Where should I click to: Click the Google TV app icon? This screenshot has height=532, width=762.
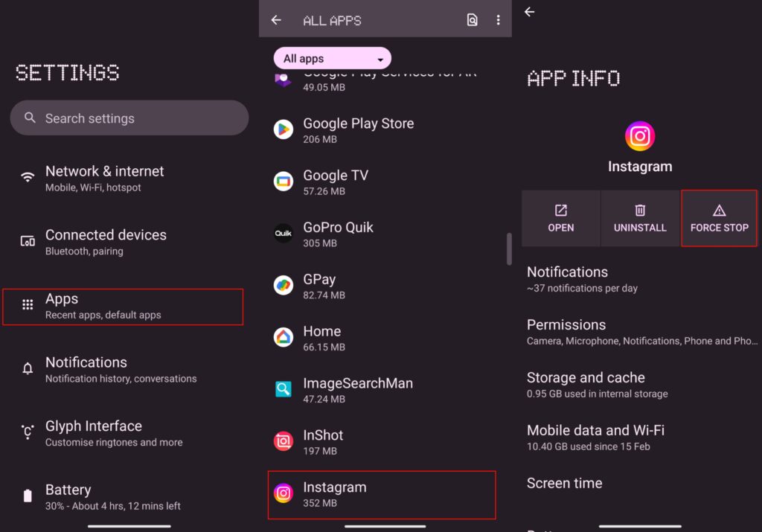pos(284,182)
